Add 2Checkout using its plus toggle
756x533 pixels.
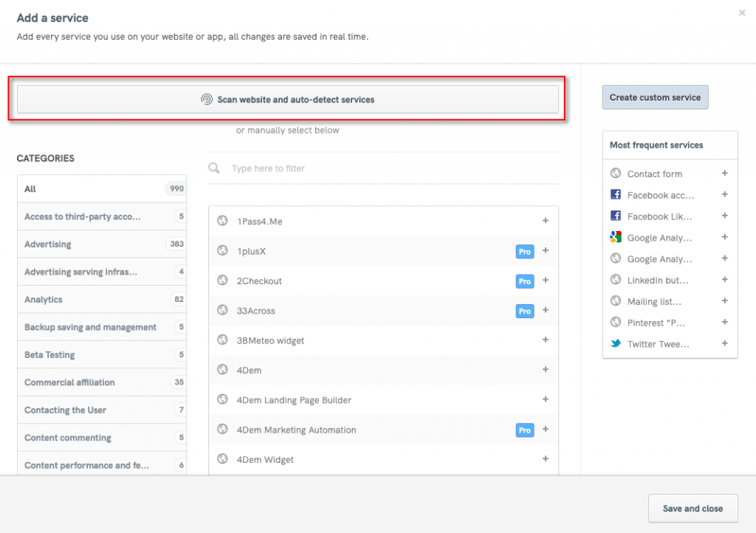click(546, 281)
